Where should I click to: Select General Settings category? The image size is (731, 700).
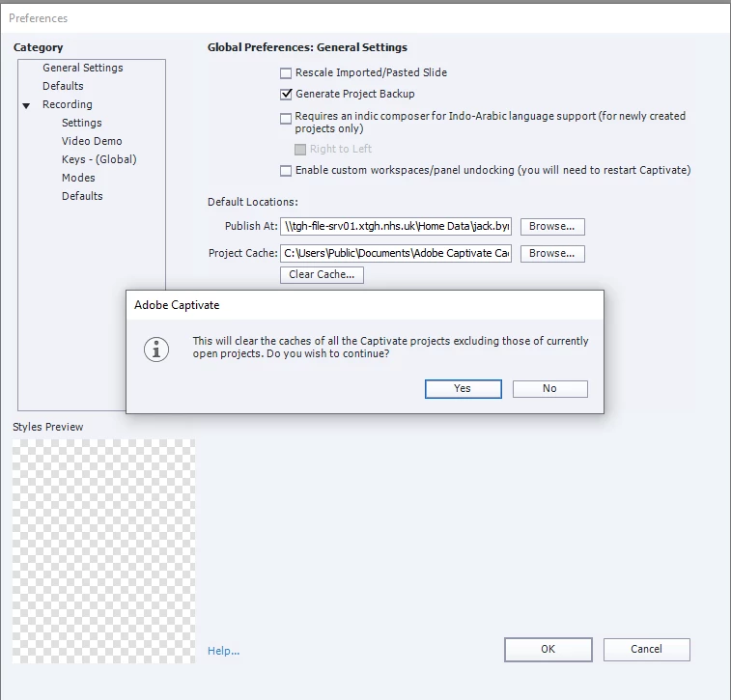pyautogui.click(x=82, y=68)
